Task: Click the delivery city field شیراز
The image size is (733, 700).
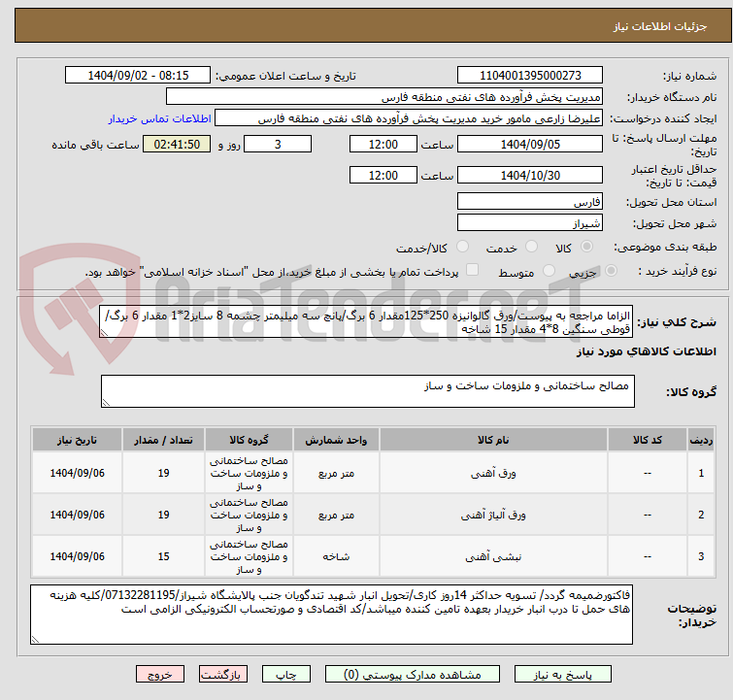Action: coord(530,223)
